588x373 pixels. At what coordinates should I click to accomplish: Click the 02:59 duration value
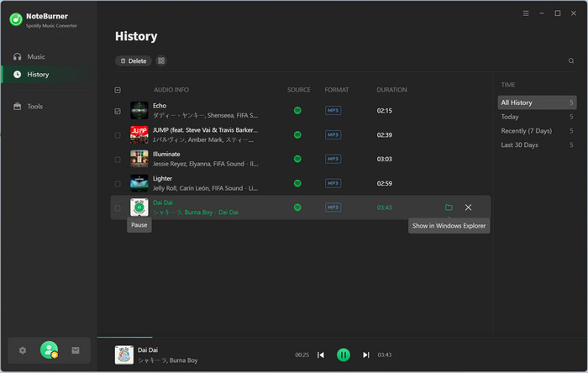click(x=385, y=183)
